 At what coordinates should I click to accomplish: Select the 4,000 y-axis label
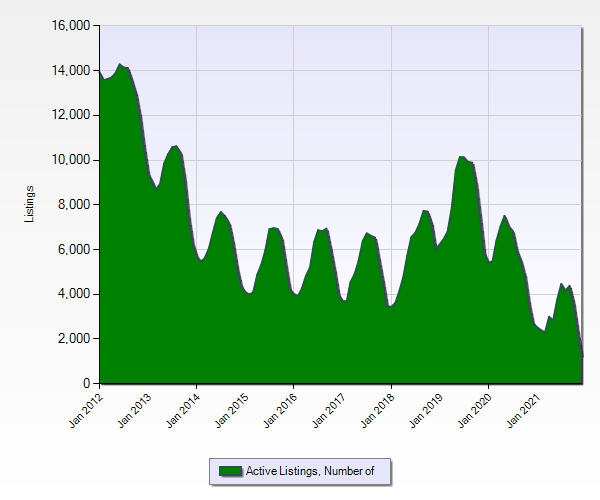pyautogui.click(x=74, y=294)
